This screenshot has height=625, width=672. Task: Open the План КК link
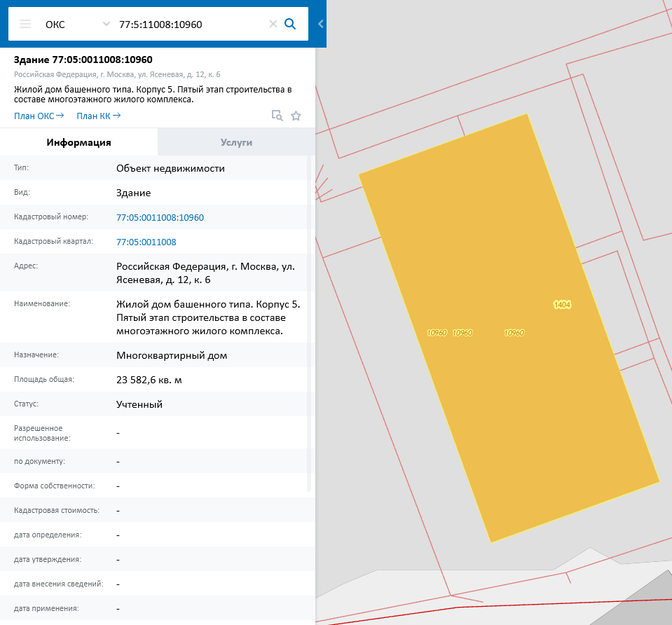tap(98, 116)
